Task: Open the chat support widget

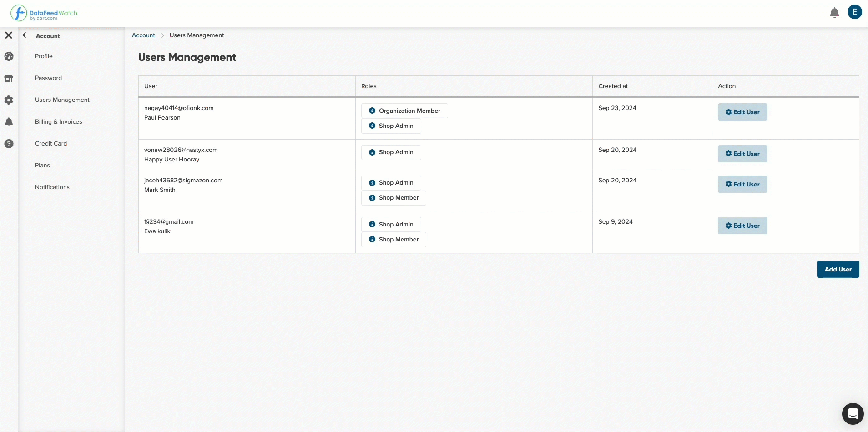Action: [x=853, y=413]
